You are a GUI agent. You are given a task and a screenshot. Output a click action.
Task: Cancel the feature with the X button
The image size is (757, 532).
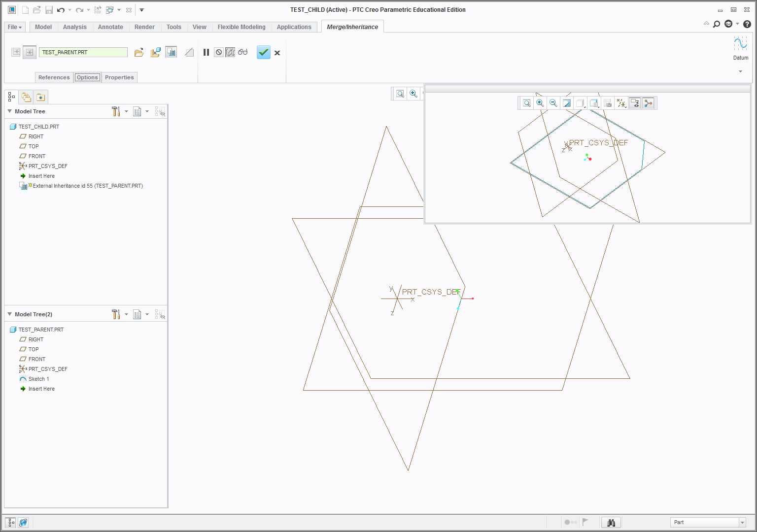277,53
